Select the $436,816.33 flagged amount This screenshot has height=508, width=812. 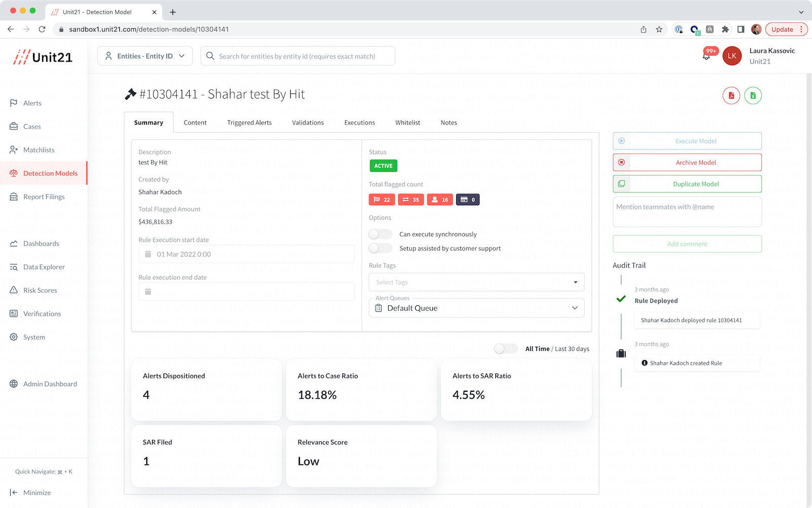coord(155,222)
